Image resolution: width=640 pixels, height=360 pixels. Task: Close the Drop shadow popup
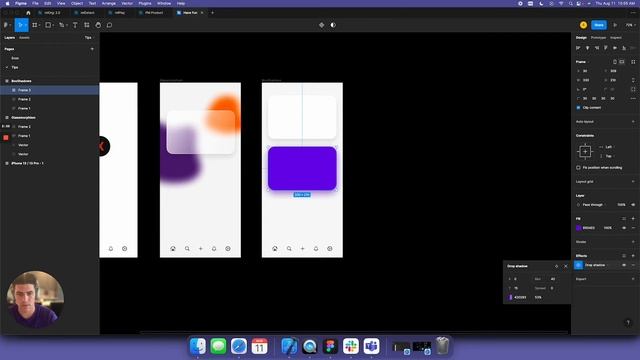click(566, 266)
